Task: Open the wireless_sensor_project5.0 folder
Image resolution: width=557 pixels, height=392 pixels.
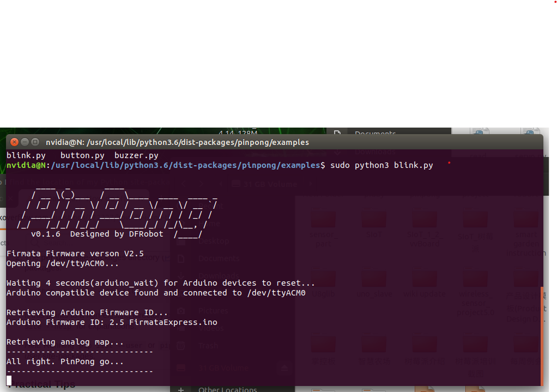Action: tap(475, 293)
